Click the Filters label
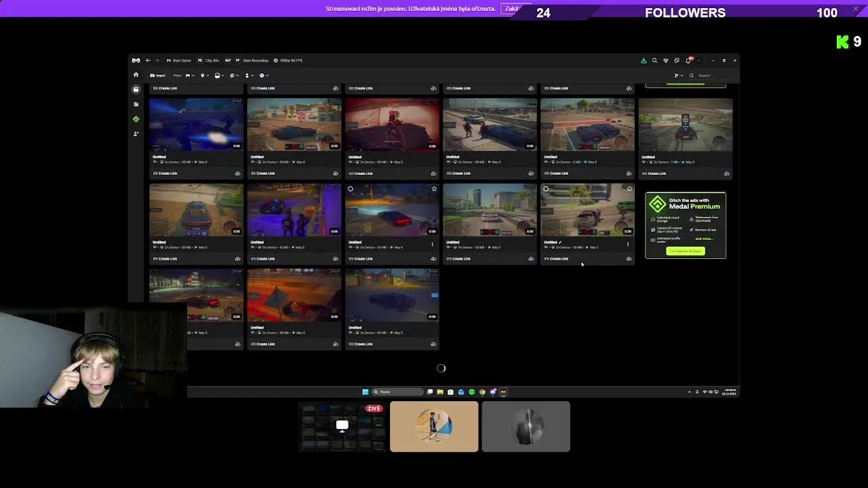The height and width of the screenshot is (488, 868). click(177, 75)
